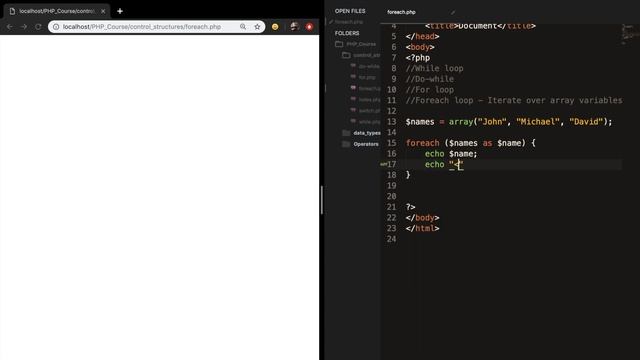This screenshot has width=640, height=360.
Task: Click the ?> closing PHP tag
Action: coord(410,207)
